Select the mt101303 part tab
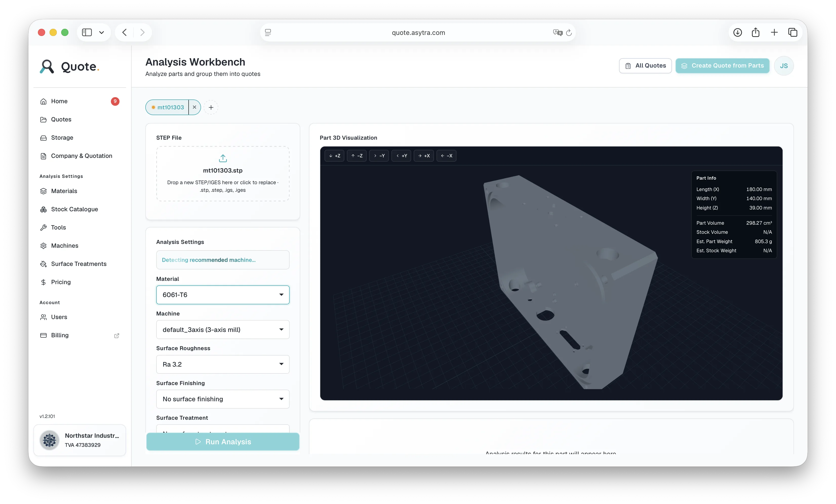Viewport: 836px width, 504px height. [167, 107]
